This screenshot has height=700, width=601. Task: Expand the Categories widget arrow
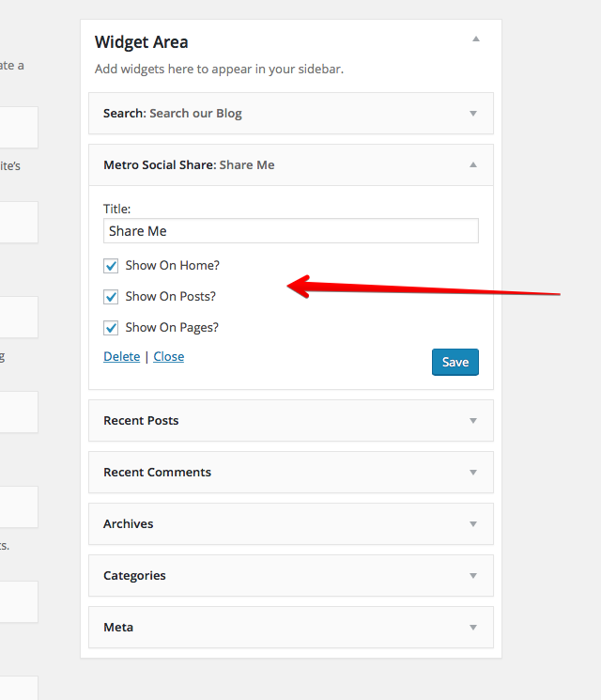tap(473, 575)
